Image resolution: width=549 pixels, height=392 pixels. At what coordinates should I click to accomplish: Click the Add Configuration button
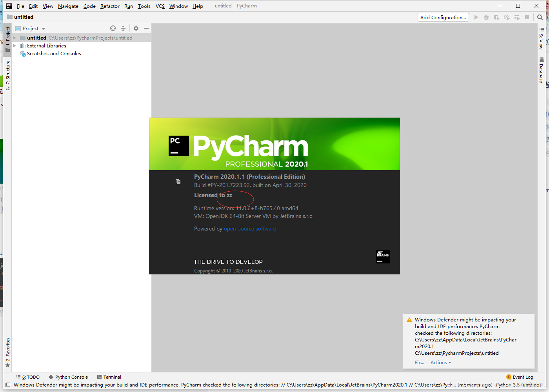tap(443, 17)
